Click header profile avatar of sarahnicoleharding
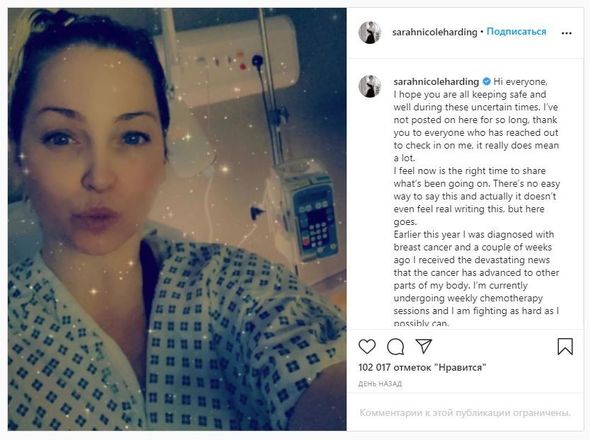The width and height of the screenshot is (590, 440). (370, 32)
